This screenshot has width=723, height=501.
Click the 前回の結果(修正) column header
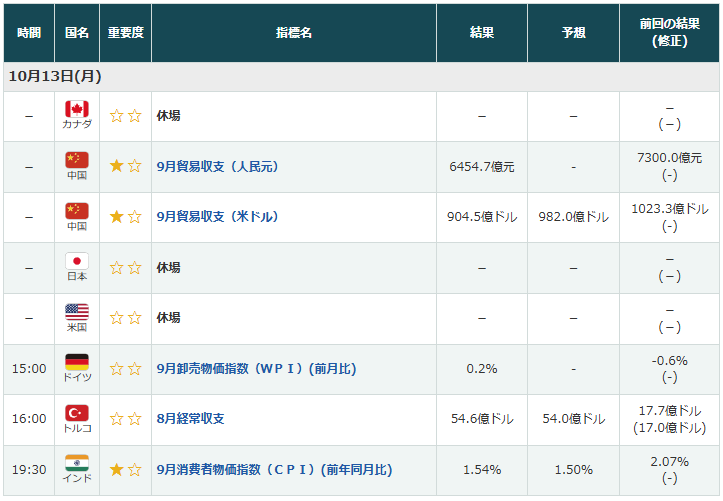click(669, 33)
